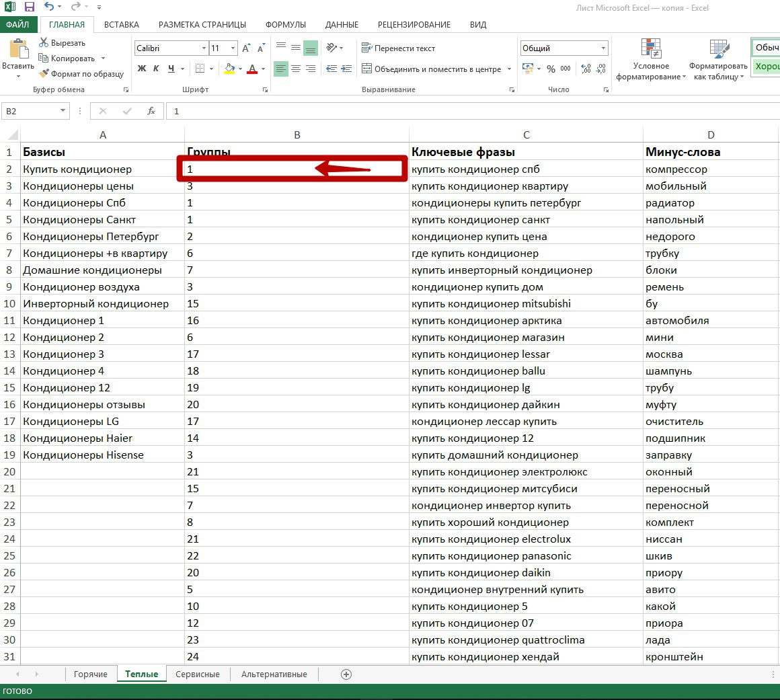Switch to the Сервисные sheet
The height and width of the screenshot is (700, 780).
tap(198, 674)
